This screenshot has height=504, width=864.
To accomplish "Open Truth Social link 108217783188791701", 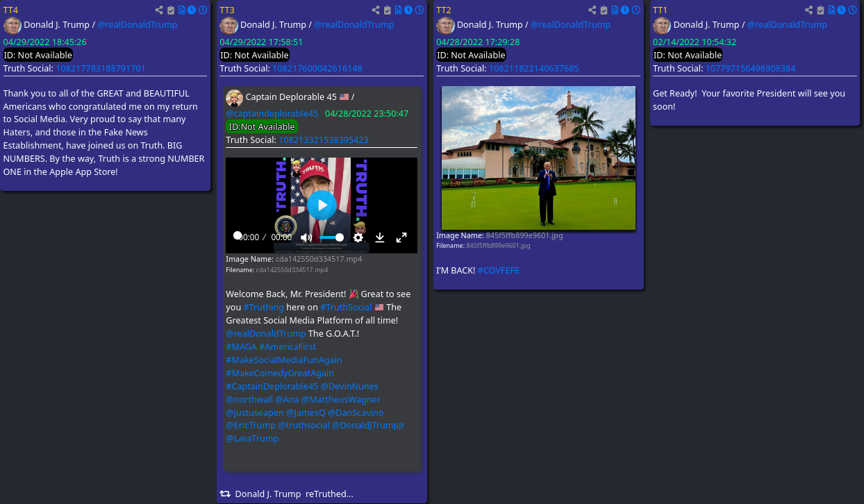I will pos(101,69).
